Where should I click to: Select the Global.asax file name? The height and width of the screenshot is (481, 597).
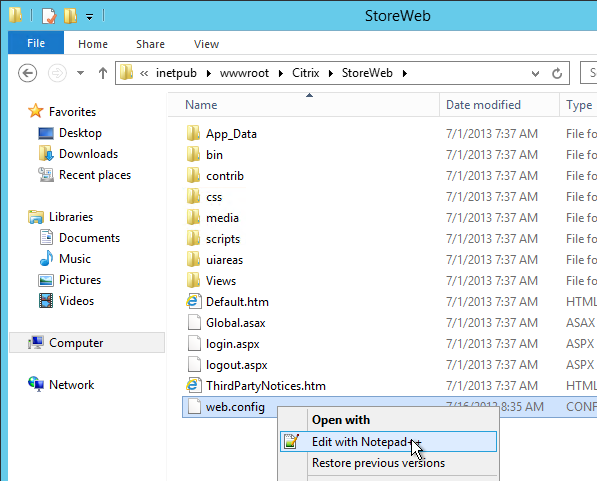tap(236, 323)
